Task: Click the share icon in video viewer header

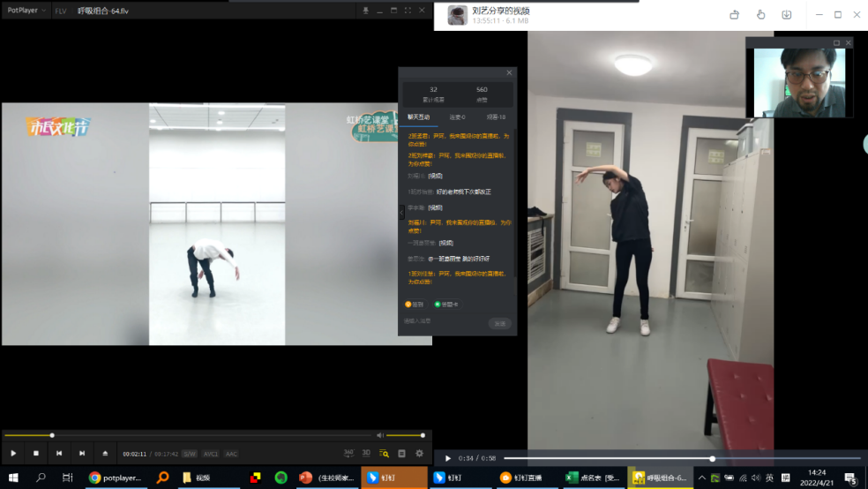Action: 735,15
